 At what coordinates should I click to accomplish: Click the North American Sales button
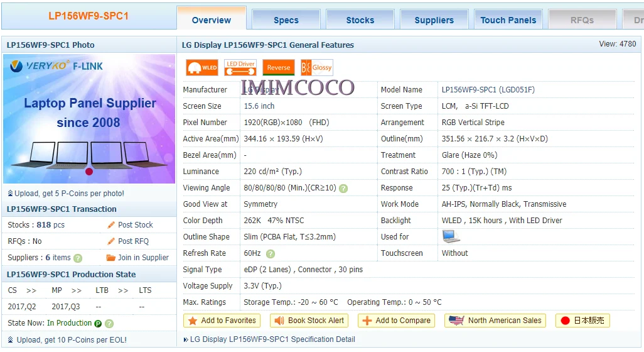tap(495, 321)
